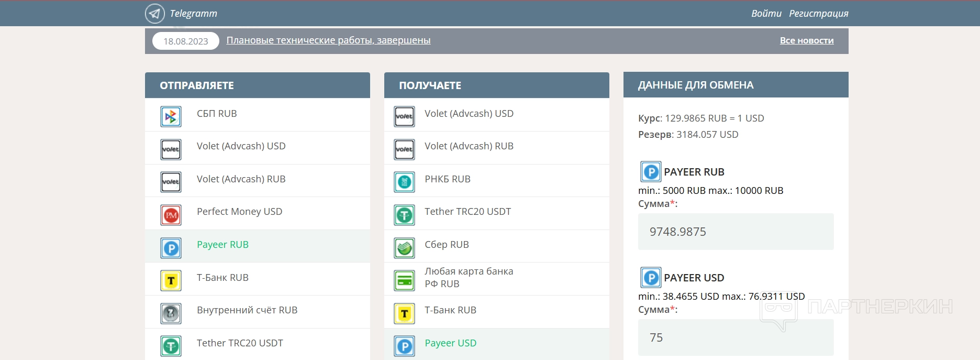Click the Т-Банк icon in the receive list
Screen dimensions: 980x360
(404, 313)
